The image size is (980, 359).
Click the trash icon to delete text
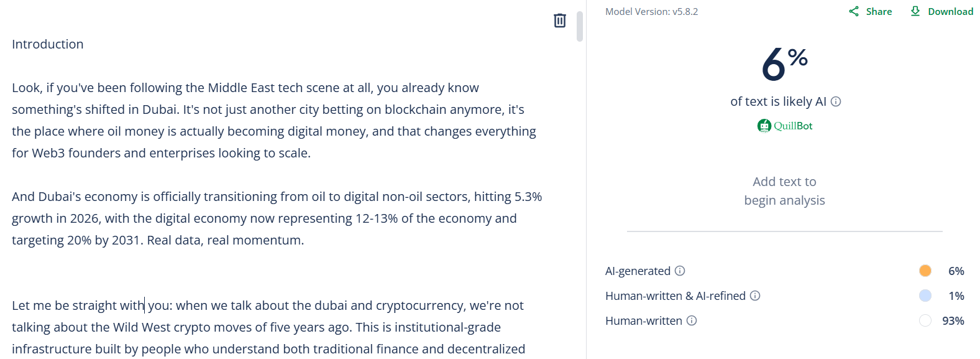tap(560, 21)
